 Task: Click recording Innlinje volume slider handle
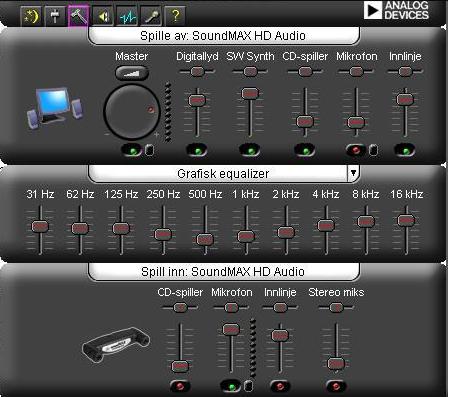click(280, 335)
